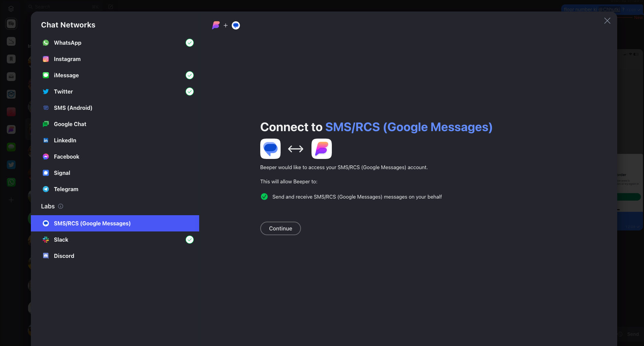The image size is (644, 346).
Task: Click the Facebook Messenger icon
Action: [46, 157]
